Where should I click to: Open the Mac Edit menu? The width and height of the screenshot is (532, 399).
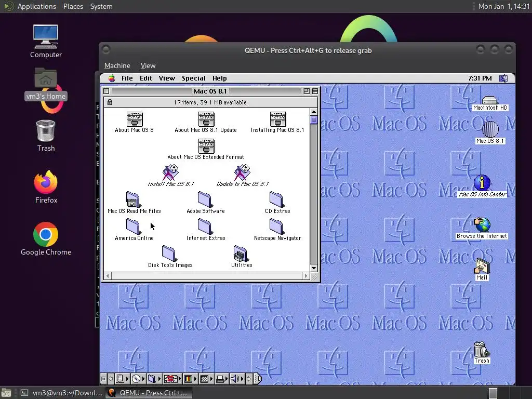146,78
